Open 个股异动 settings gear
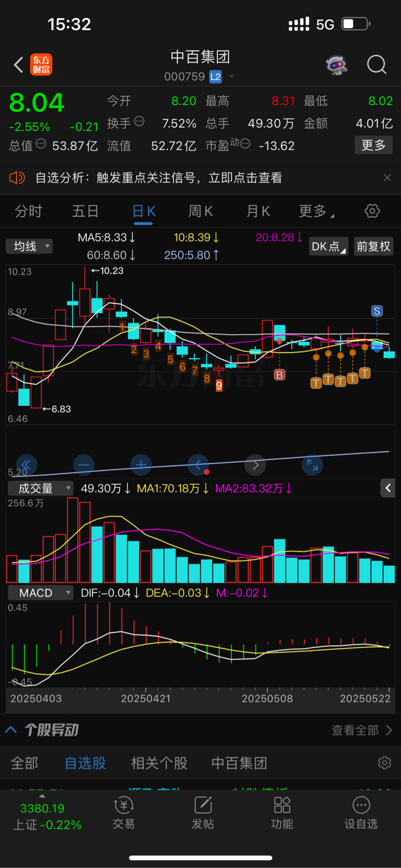This screenshot has height=868, width=401. [x=384, y=763]
